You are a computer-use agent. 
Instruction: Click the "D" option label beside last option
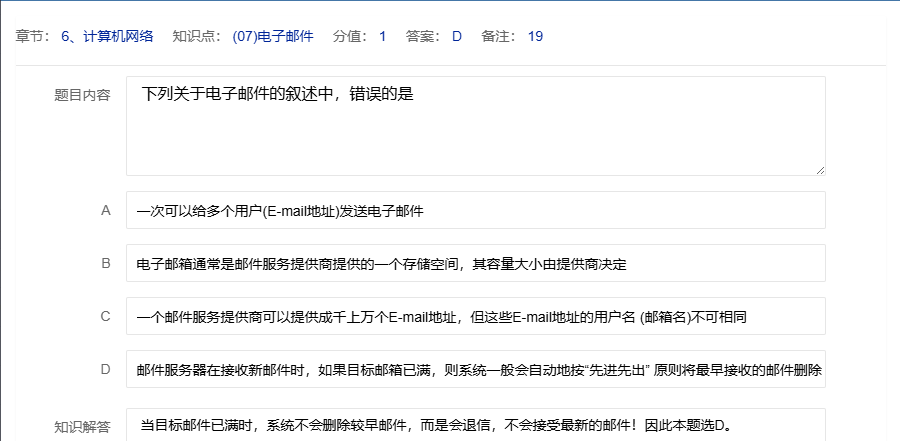pos(105,370)
